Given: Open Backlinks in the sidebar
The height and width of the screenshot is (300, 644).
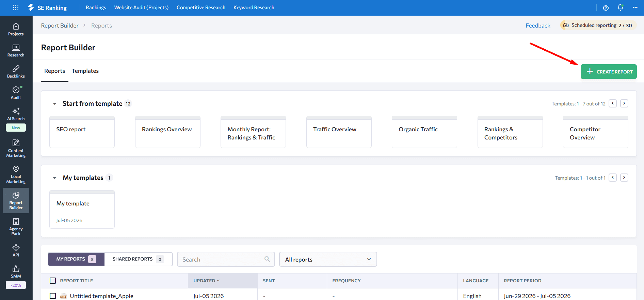Looking at the screenshot, I should (x=16, y=72).
